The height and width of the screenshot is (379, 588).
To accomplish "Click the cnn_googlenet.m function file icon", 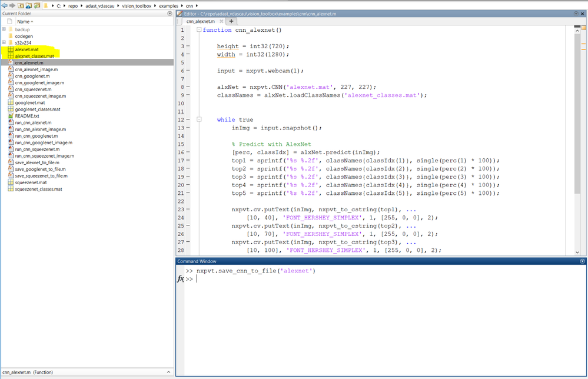I will 11,76.
